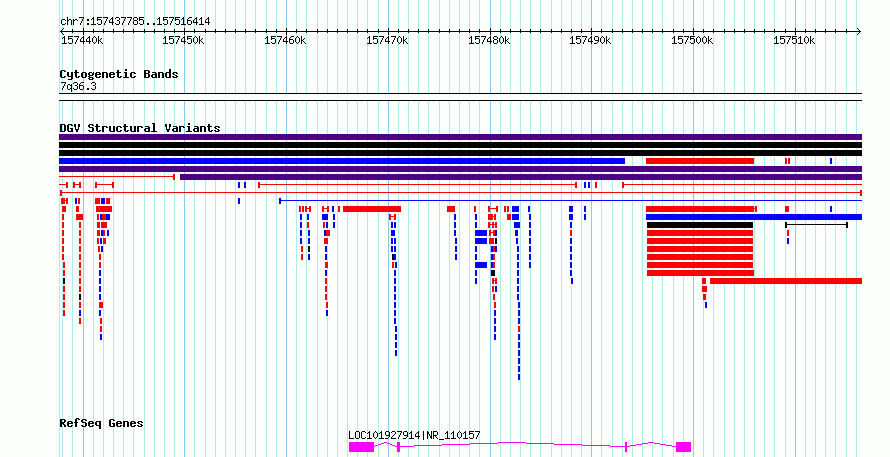Open the Cytogenetic Bands track title
This screenshot has width=890, height=457.
pyautogui.click(x=119, y=74)
